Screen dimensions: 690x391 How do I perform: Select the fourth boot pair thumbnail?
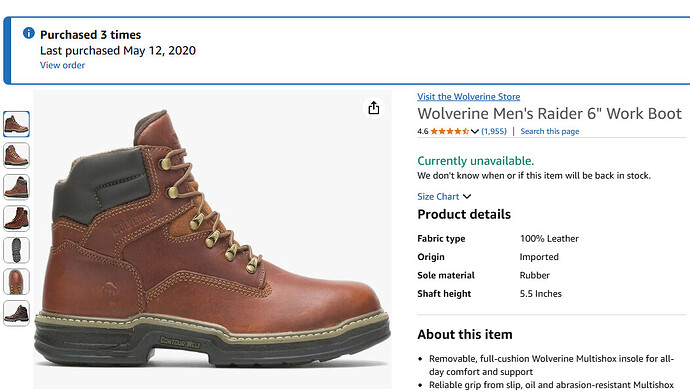(x=16, y=219)
